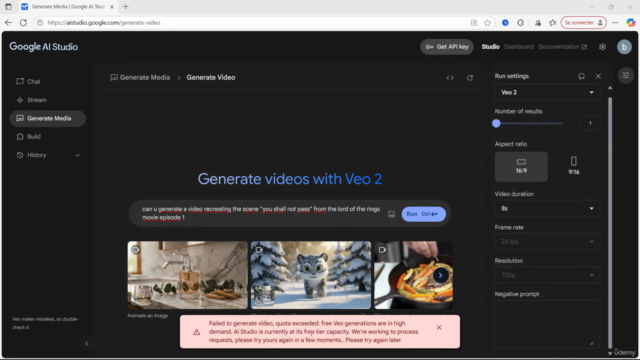Open the Veo 2 model dropdown
The image size is (640, 360).
click(x=547, y=93)
